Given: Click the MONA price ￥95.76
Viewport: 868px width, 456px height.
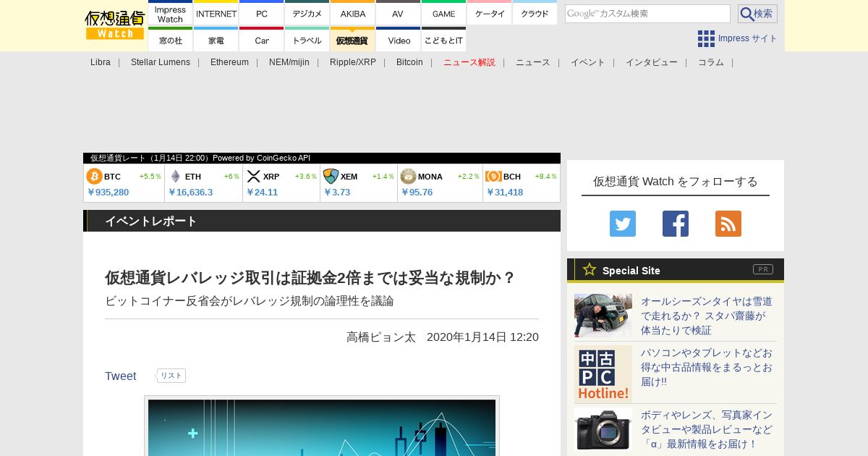Looking at the screenshot, I should tap(417, 192).
